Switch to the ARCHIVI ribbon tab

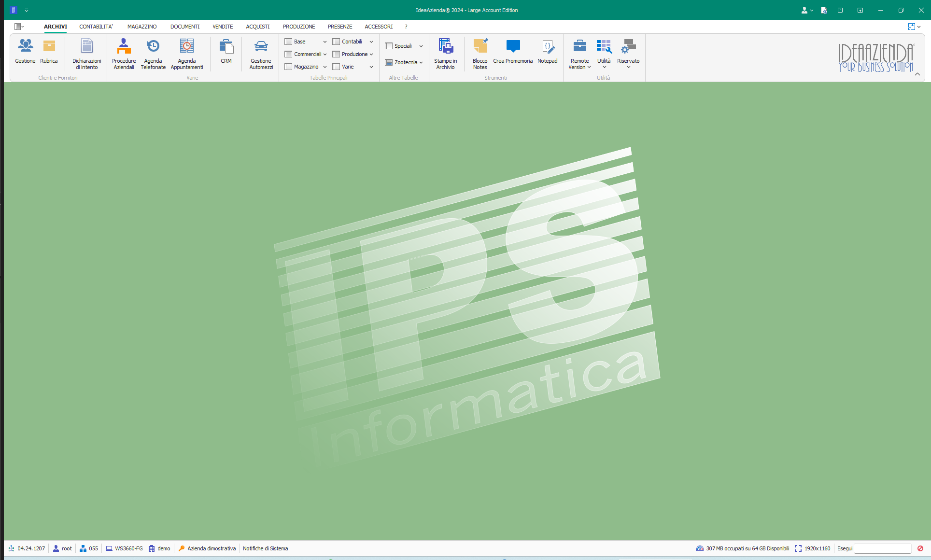56,27
